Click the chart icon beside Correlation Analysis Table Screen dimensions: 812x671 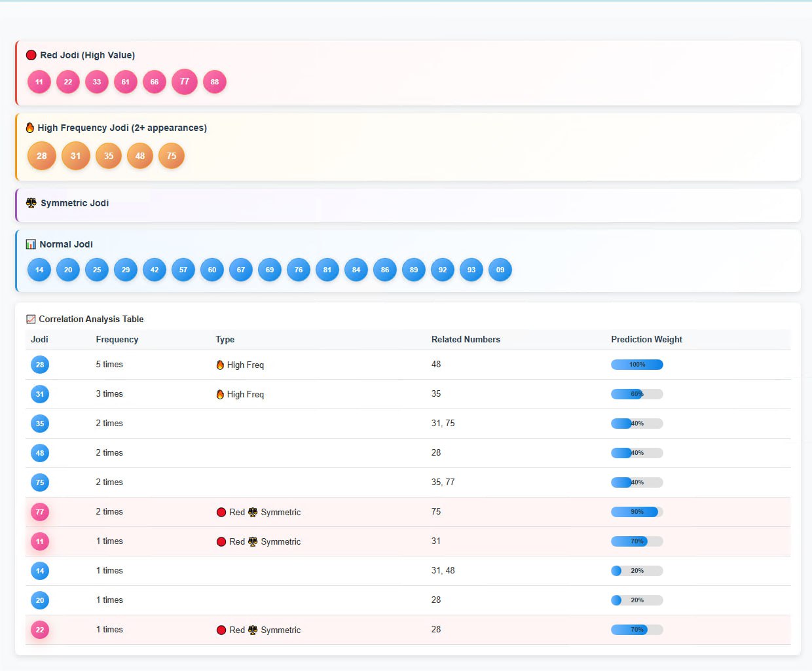(x=31, y=319)
